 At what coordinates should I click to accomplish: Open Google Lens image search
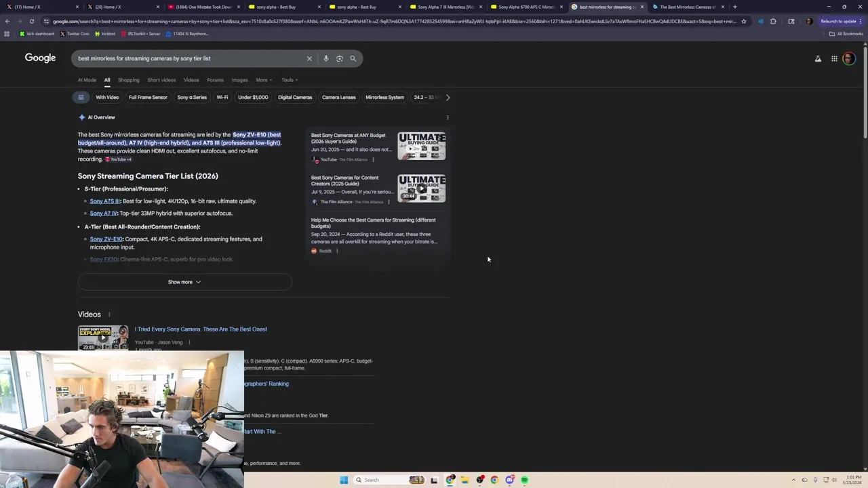coord(340,58)
